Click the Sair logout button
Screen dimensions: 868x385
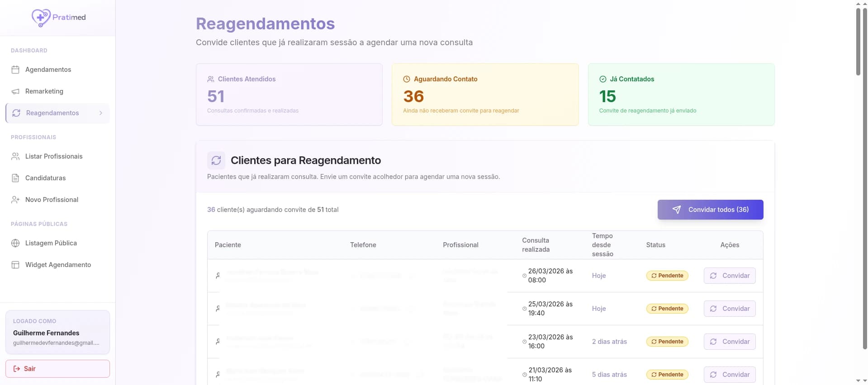tap(57, 369)
